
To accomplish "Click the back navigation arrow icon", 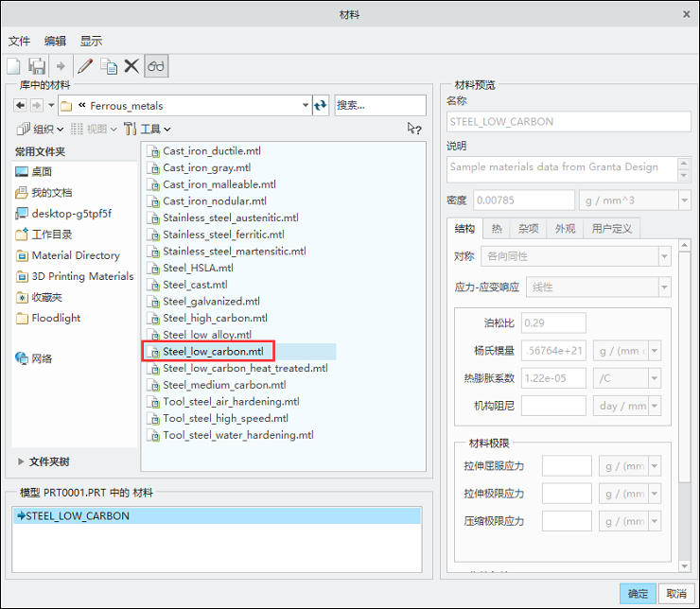I will [x=20, y=106].
